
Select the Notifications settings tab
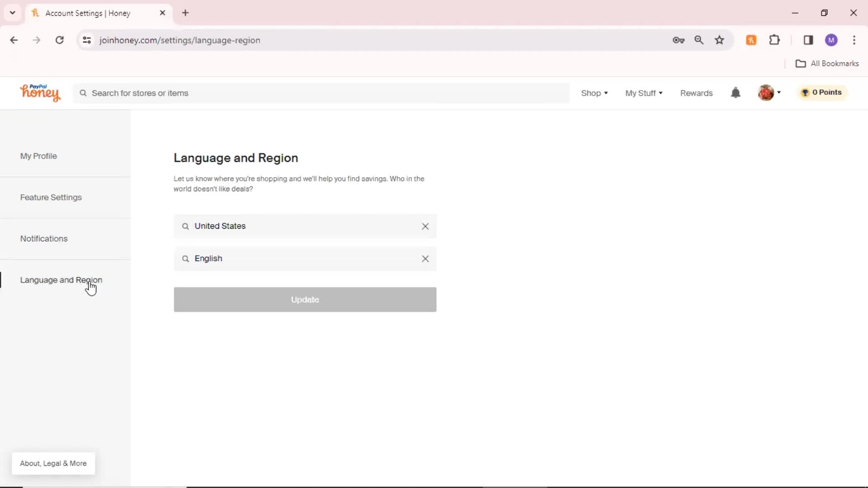(x=43, y=238)
